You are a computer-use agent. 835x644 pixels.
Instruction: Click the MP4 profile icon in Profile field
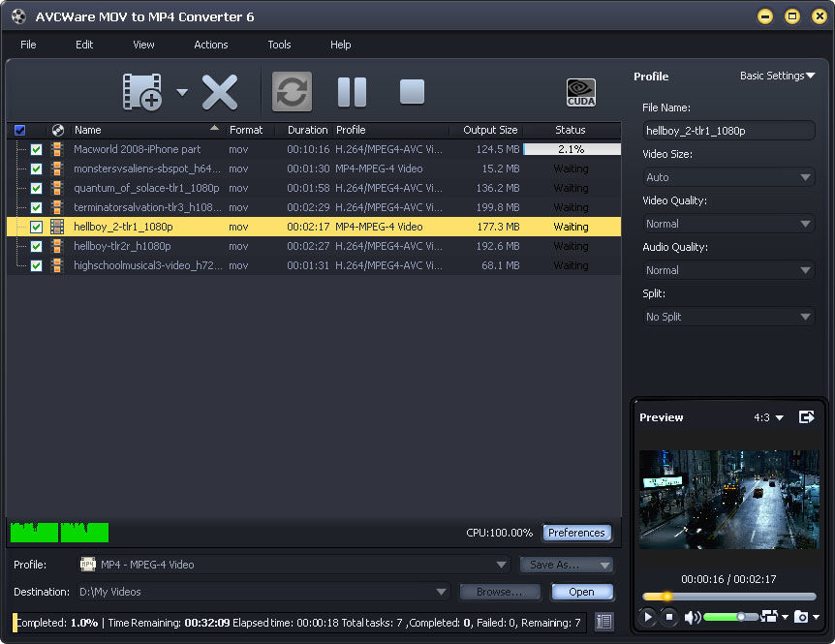(87, 565)
